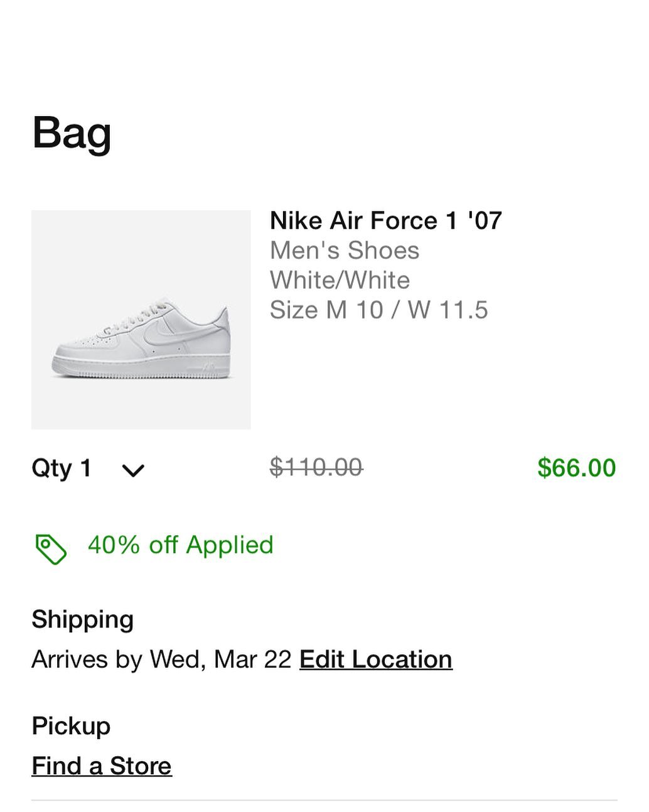
Task: Click the Arrives by Wed, Mar 22 text
Action: tap(161, 659)
